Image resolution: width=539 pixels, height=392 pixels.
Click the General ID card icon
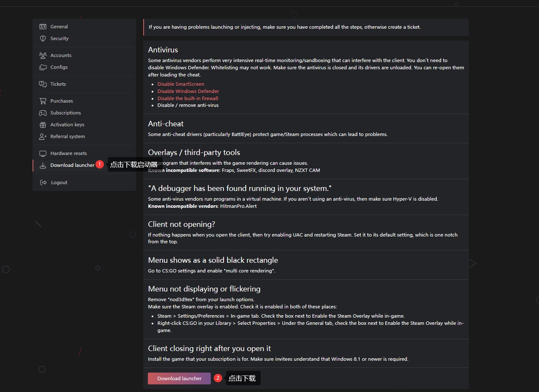click(x=43, y=27)
